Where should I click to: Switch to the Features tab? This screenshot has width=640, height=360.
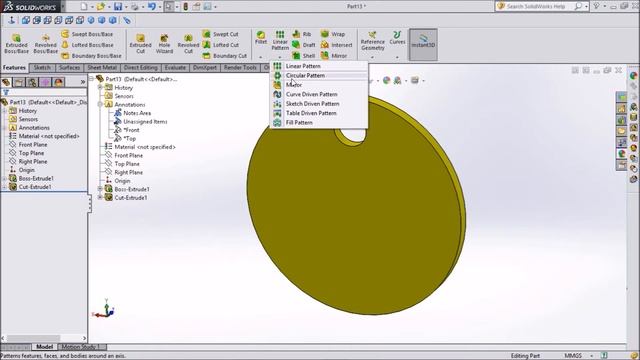[14, 68]
